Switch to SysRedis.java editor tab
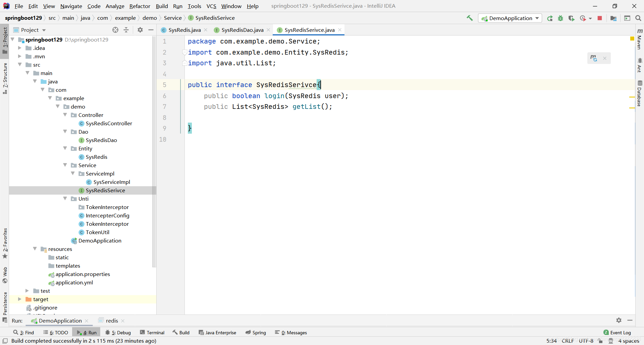This screenshot has height=345, width=644. coord(184,30)
